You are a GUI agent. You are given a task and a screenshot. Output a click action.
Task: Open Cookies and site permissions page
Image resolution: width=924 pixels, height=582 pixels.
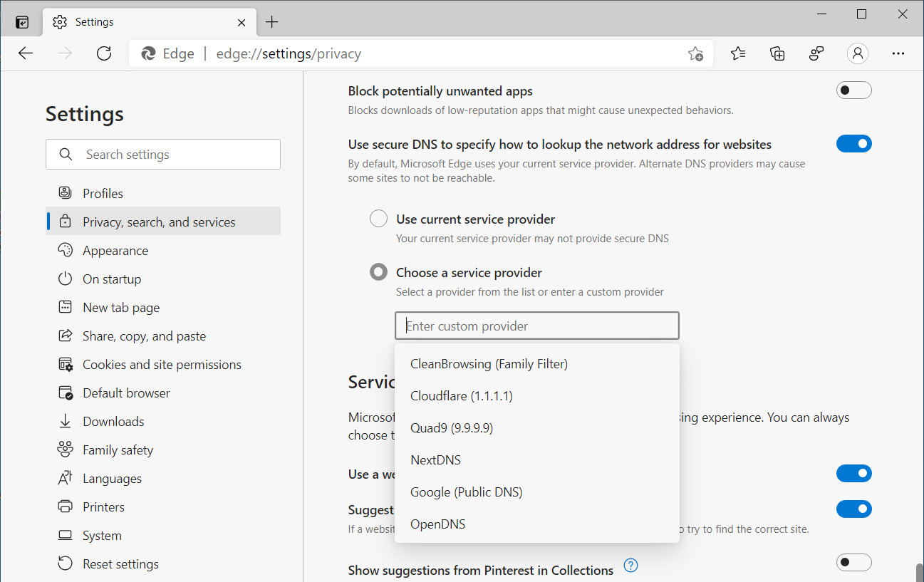click(163, 364)
